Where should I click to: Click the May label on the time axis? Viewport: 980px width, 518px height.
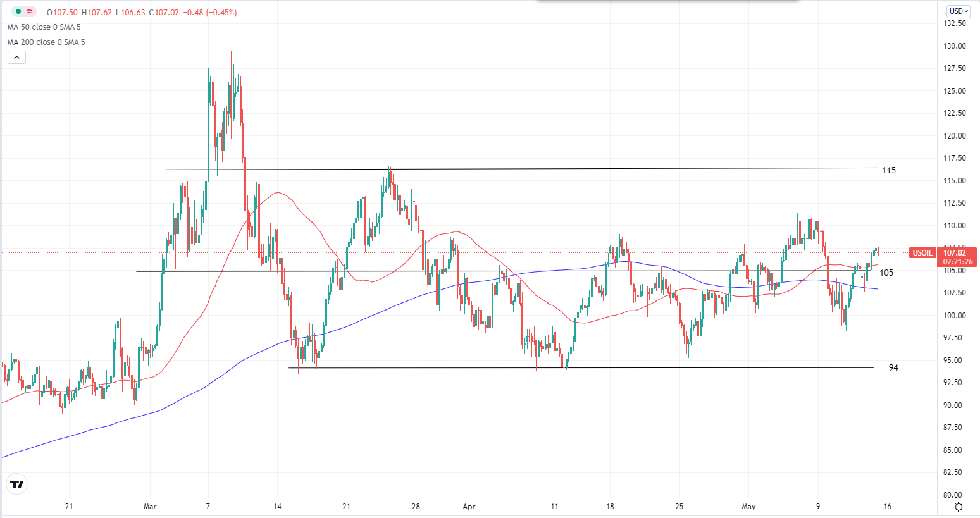(x=748, y=507)
